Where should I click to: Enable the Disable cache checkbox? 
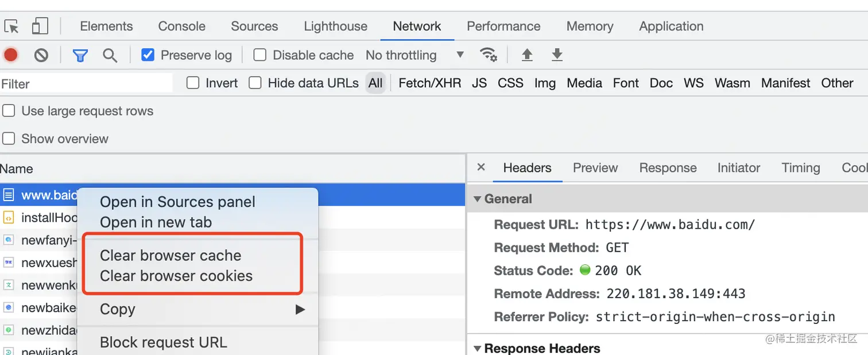tap(260, 55)
